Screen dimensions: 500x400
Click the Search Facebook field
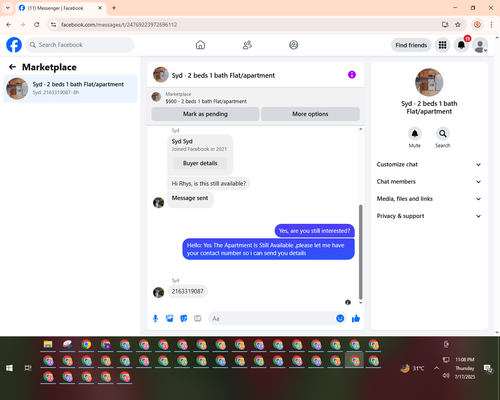click(x=80, y=45)
